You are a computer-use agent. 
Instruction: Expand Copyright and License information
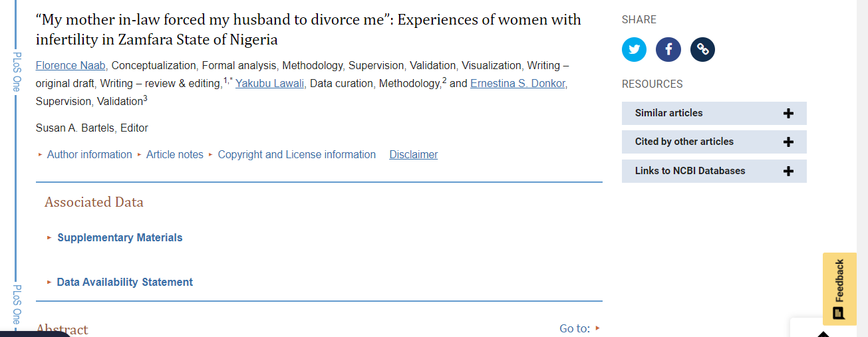click(x=297, y=155)
